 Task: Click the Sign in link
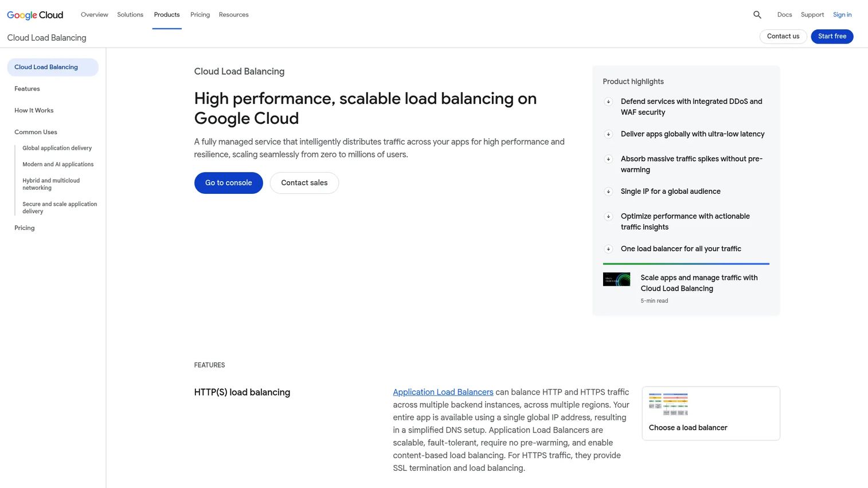pos(842,15)
